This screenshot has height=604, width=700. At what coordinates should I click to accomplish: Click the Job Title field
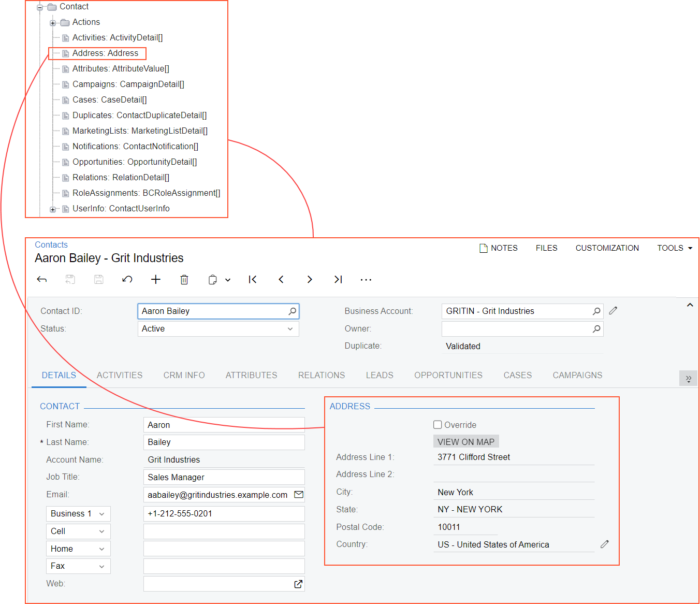(x=224, y=477)
